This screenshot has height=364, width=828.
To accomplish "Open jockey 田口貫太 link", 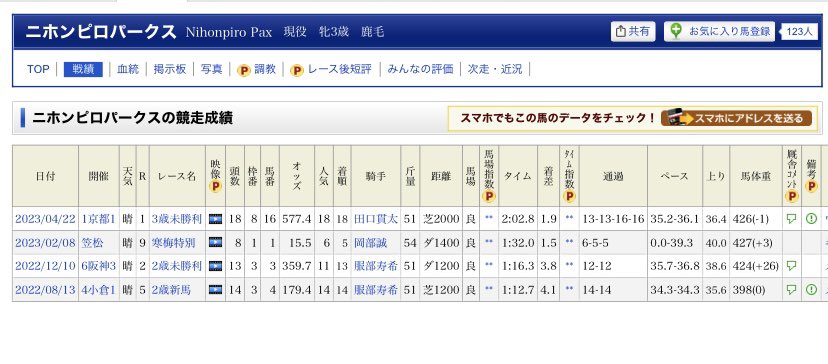I will pos(375,219).
